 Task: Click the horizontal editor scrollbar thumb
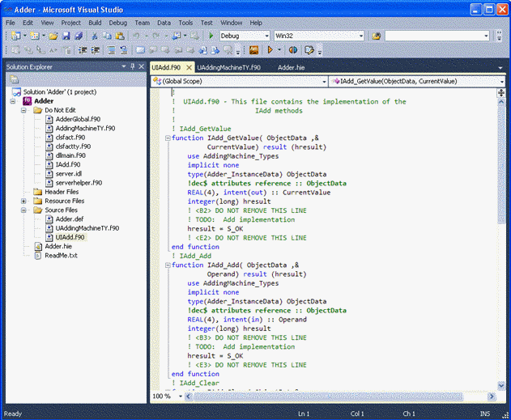tap(327, 397)
